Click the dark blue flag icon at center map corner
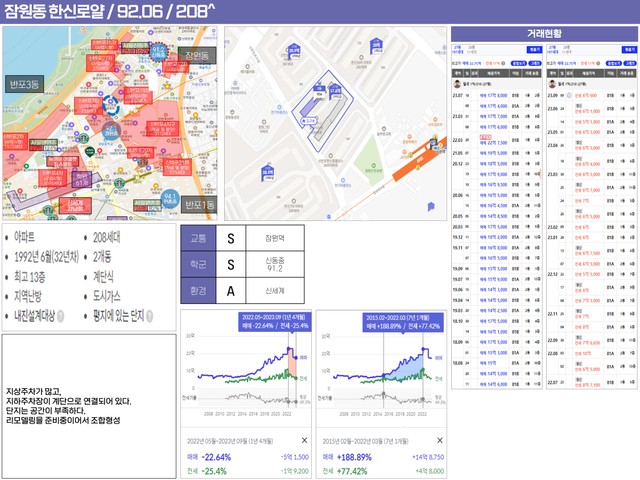The width and height of the screenshot is (640, 480). pyautogui.click(x=431, y=207)
